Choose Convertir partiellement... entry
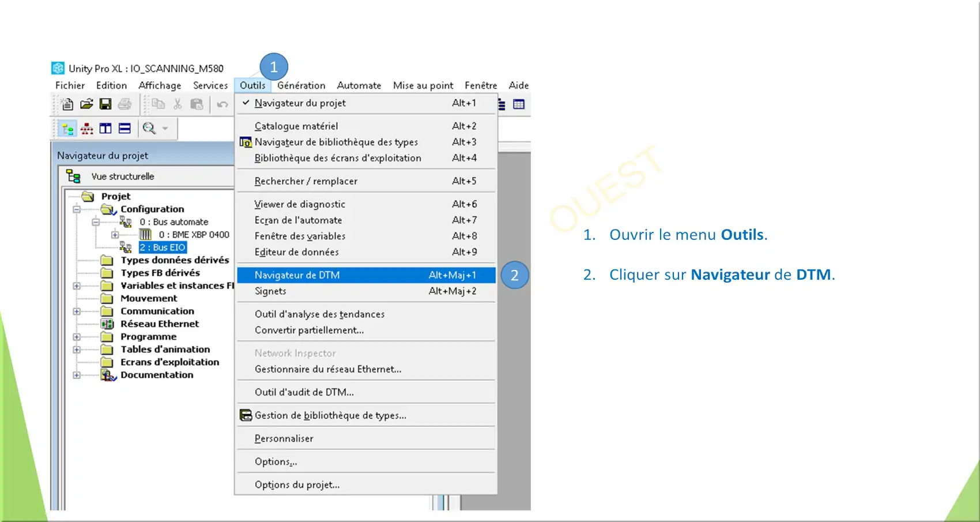 pos(366,330)
